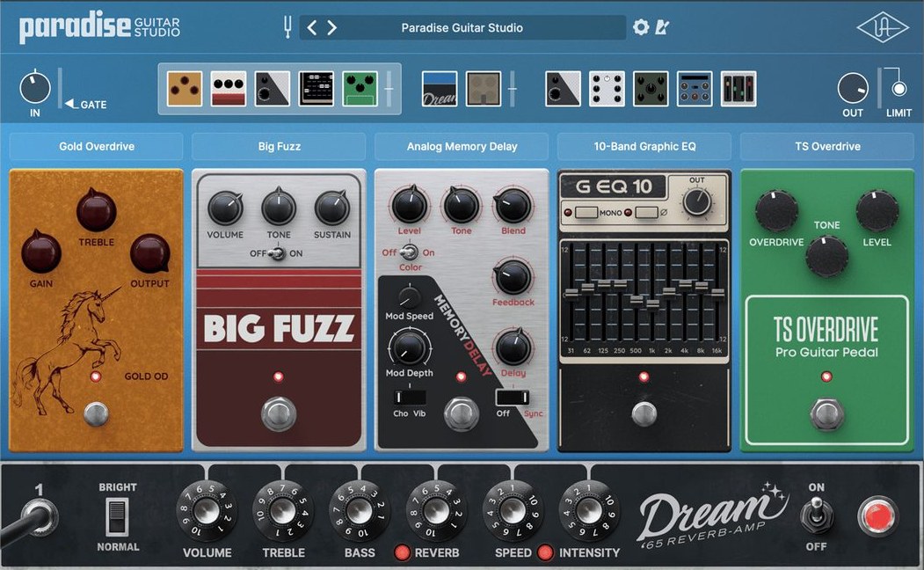Open Analog Memory Delay slot selector
This screenshot has height=570, width=924.
pos(462,146)
